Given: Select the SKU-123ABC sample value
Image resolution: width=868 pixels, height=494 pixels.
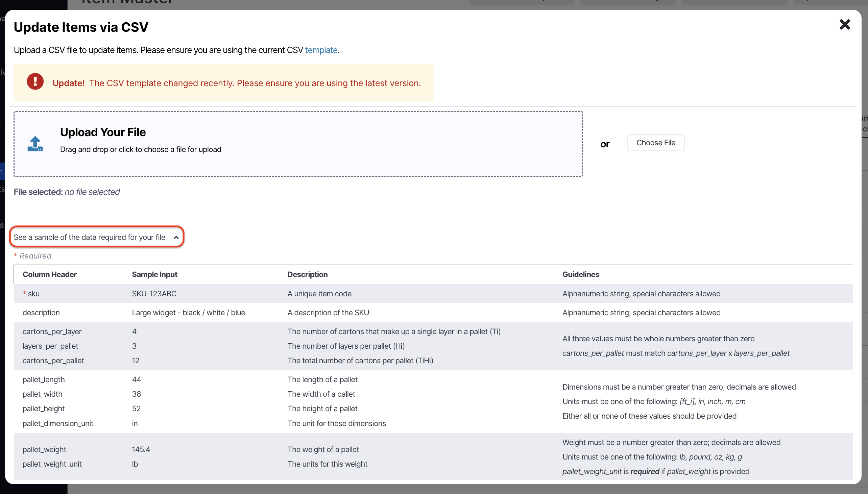Looking at the screenshot, I should [154, 294].
